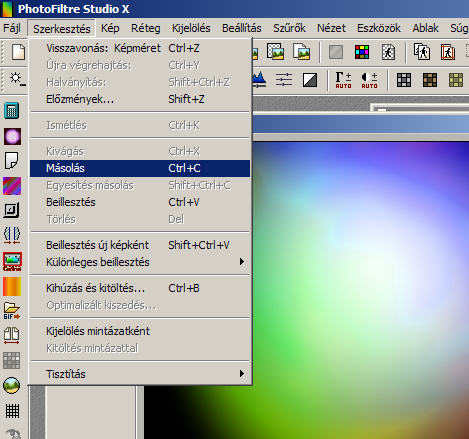This screenshot has width=469, height=439.
Task: Click the brown grid filter icon
Action: [x=430, y=80]
